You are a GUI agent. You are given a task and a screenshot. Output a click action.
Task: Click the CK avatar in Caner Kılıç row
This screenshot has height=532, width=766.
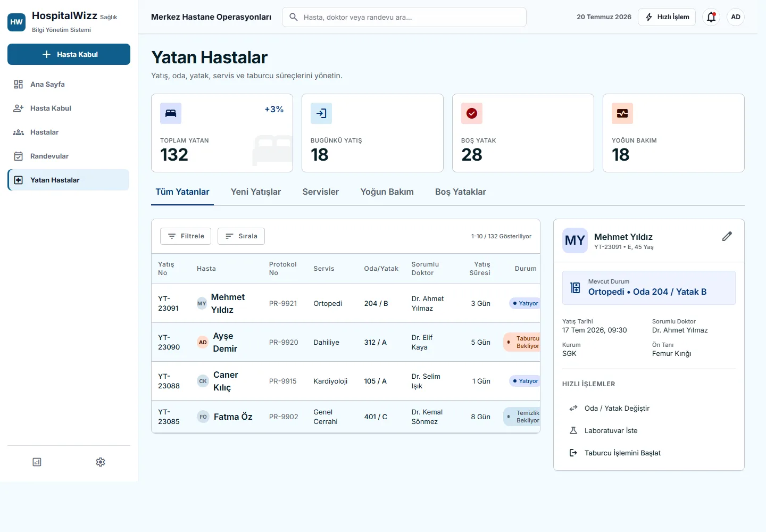[203, 381]
